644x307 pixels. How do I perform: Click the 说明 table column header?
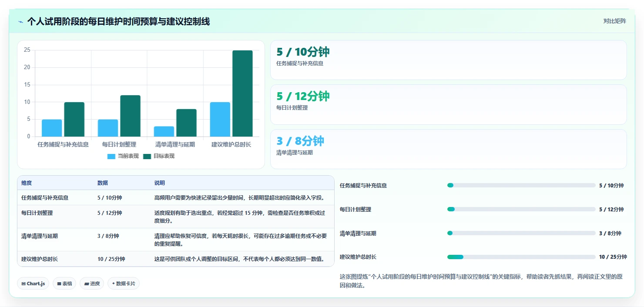[x=160, y=183]
